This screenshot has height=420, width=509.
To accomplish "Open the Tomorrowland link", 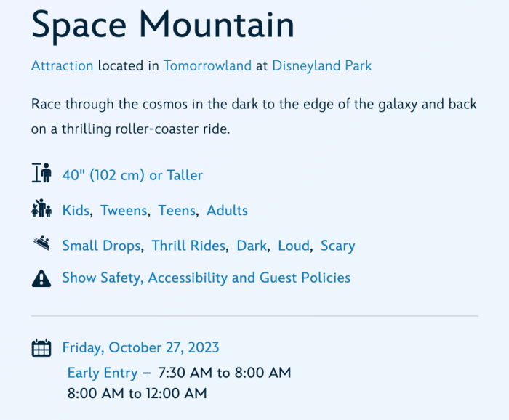I will pos(207,66).
